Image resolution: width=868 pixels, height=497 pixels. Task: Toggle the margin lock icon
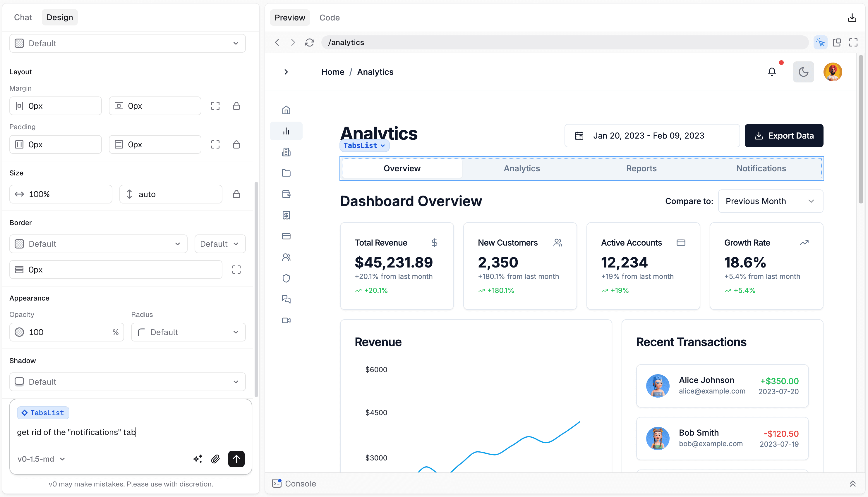236,106
